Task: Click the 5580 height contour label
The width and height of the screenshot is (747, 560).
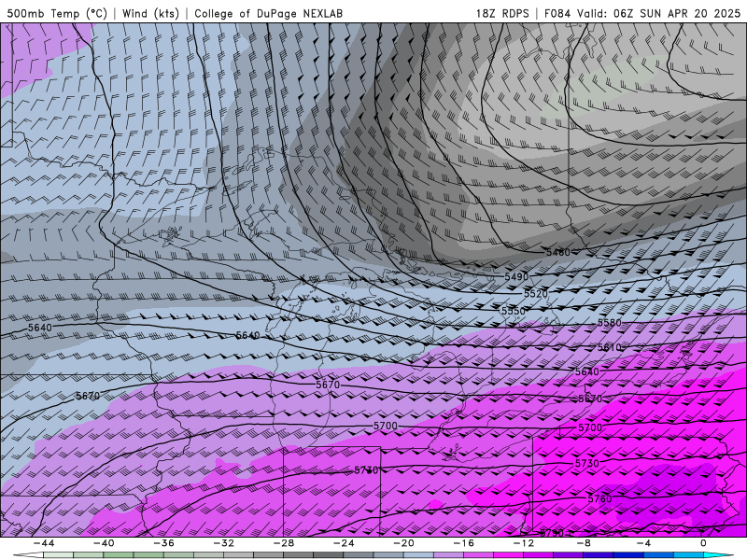Action: (610, 322)
